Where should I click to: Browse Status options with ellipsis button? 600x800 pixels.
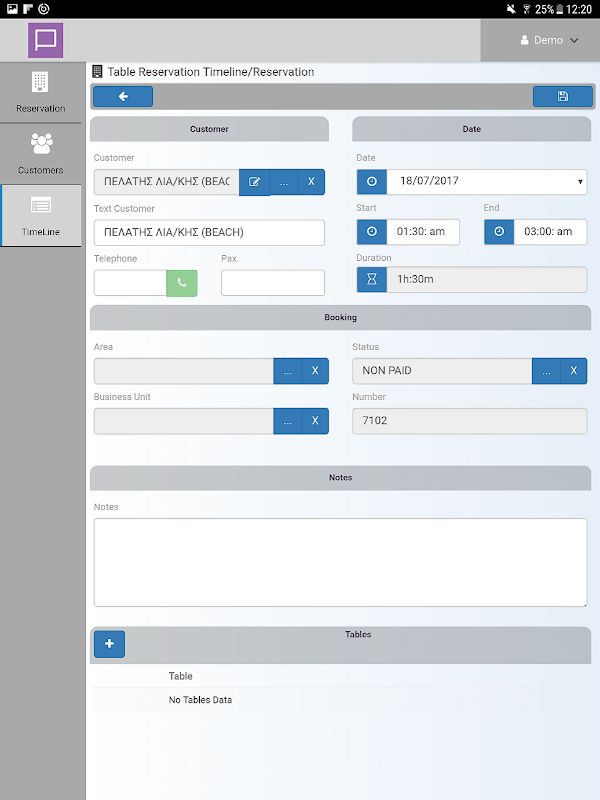pos(546,371)
